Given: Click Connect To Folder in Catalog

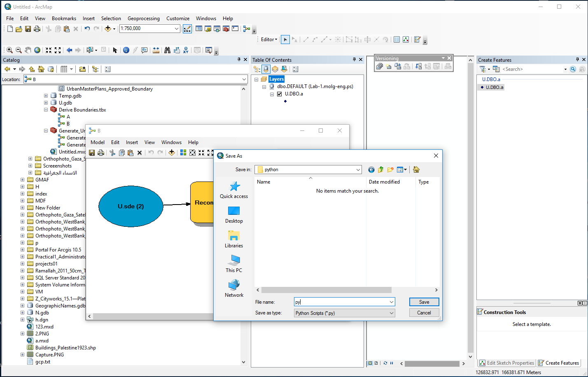Looking at the screenshot, I should point(82,69).
